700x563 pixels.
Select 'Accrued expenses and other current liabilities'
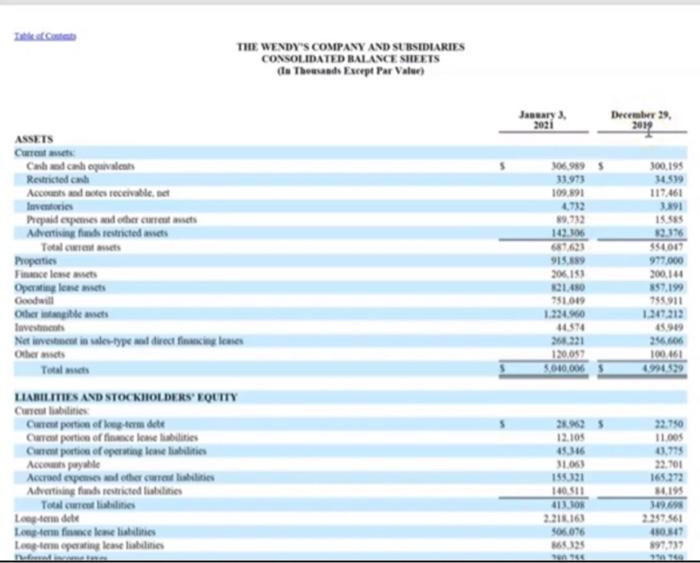120,477
